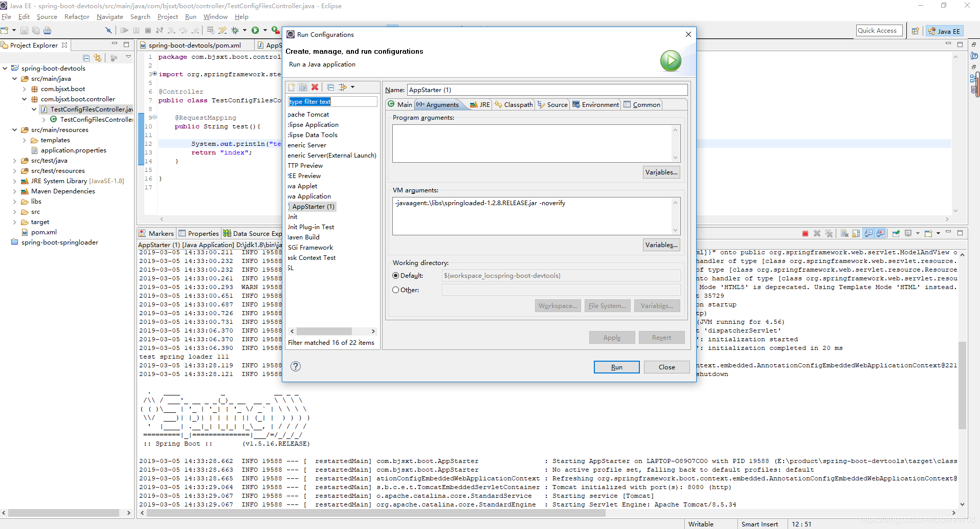Open the Navigate menu
This screenshot has width=980, height=529.
(x=110, y=17)
